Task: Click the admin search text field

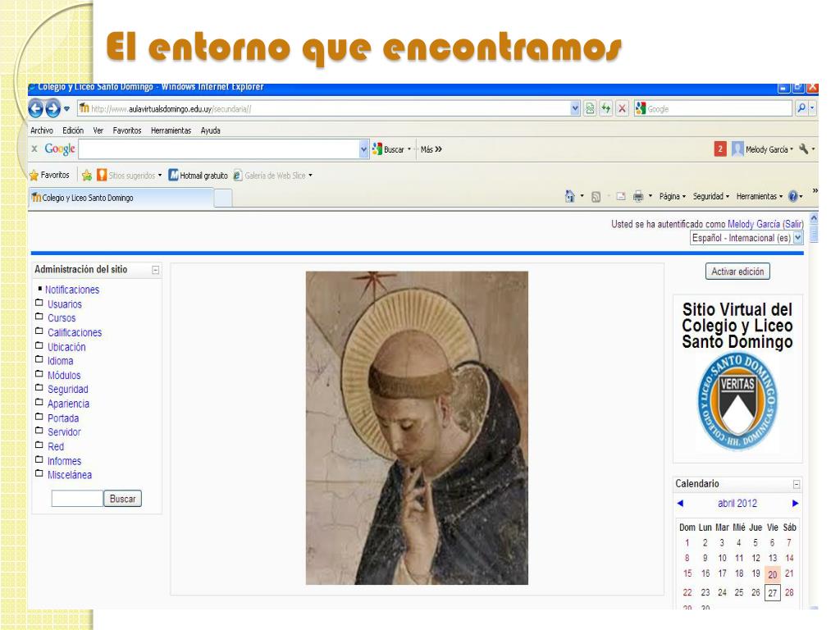Action: click(77, 498)
